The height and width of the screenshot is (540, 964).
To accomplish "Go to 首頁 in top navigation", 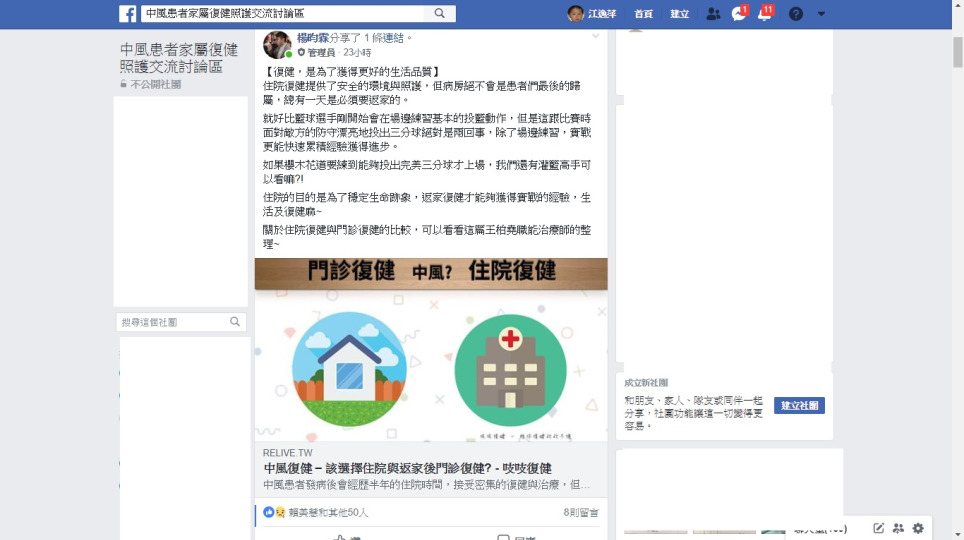I will coord(644,14).
